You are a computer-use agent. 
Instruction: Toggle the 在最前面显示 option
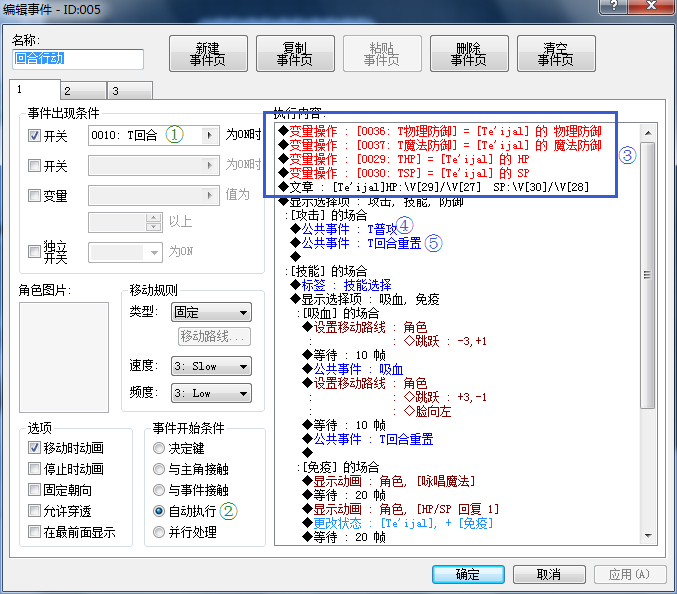click(34, 531)
